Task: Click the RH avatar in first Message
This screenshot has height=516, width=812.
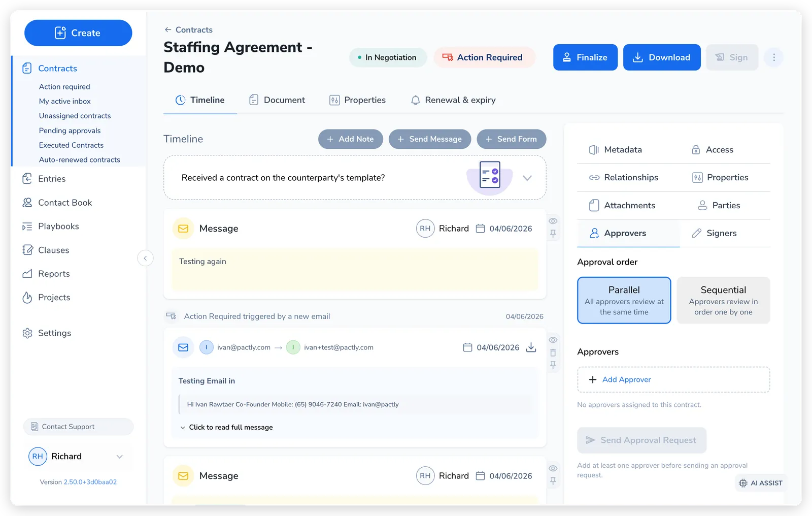Action: [x=425, y=229]
